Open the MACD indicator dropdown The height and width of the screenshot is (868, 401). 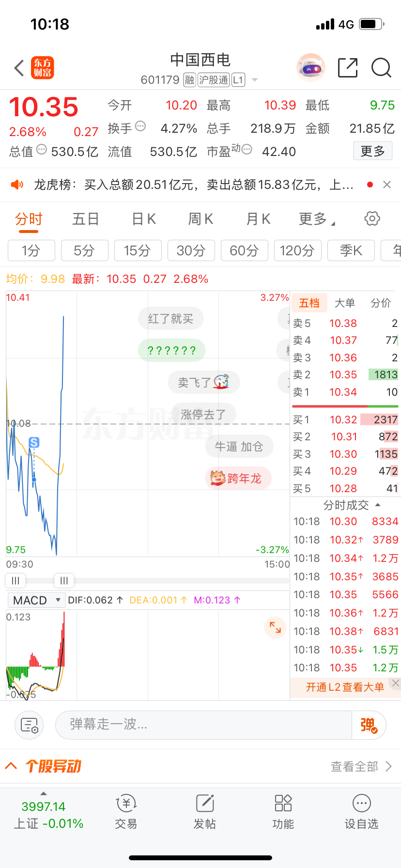(36, 600)
